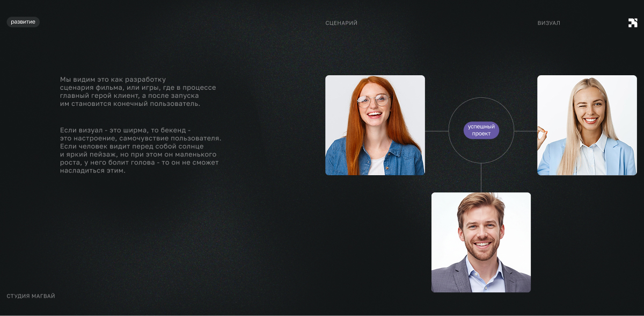Screen dimensions: 644x316
Task: Click the vertical connector line above the man's photo
Action: [481, 178]
